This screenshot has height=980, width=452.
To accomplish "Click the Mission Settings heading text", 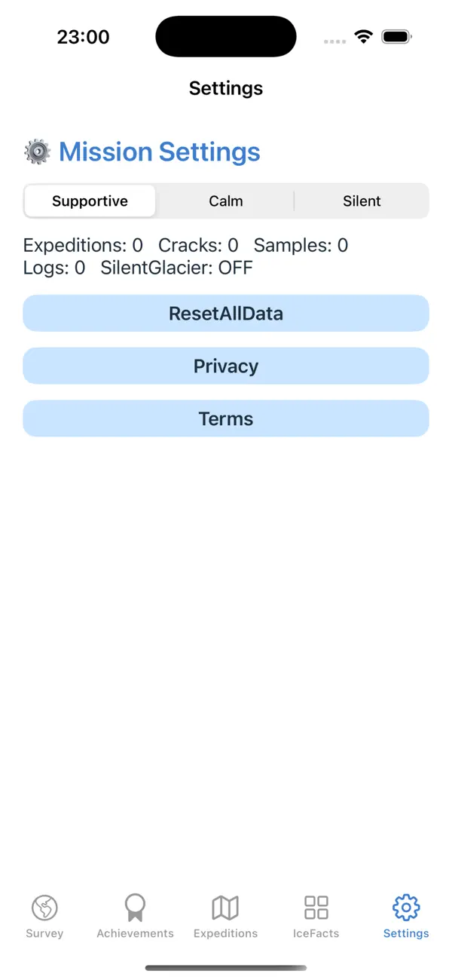I will [160, 152].
